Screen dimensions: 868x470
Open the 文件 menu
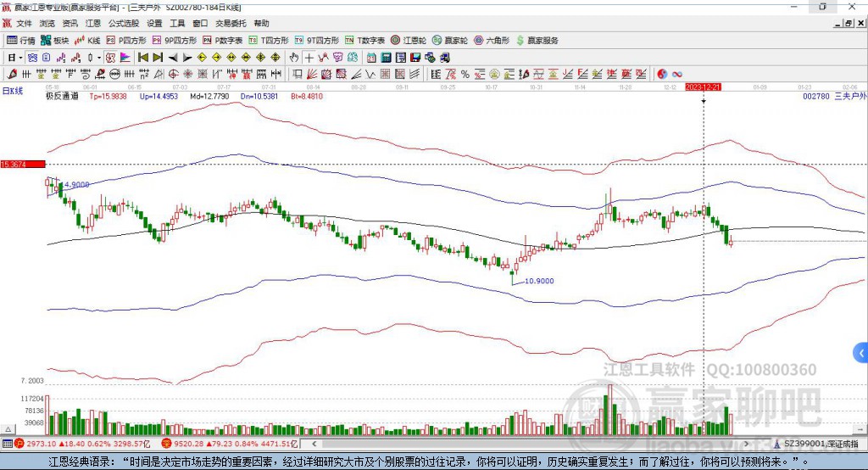[x=24, y=23]
